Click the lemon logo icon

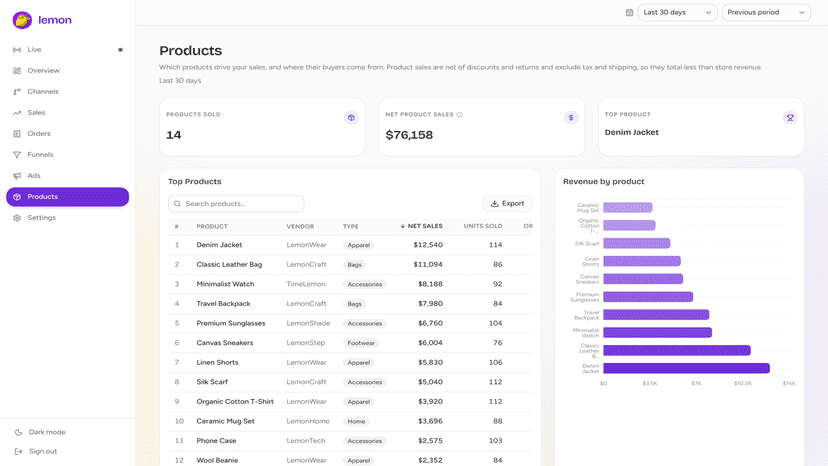tap(22, 20)
